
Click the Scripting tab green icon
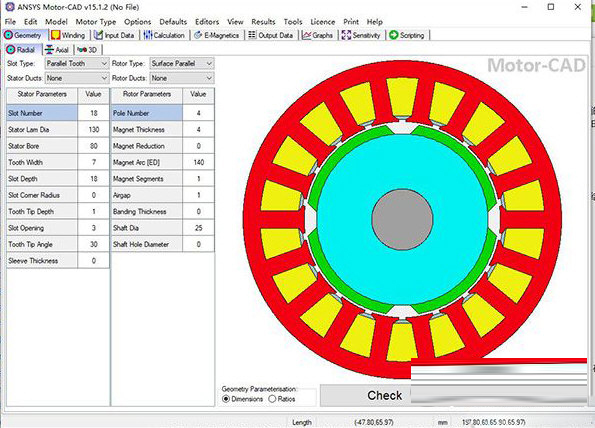pyautogui.click(x=394, y=35)
